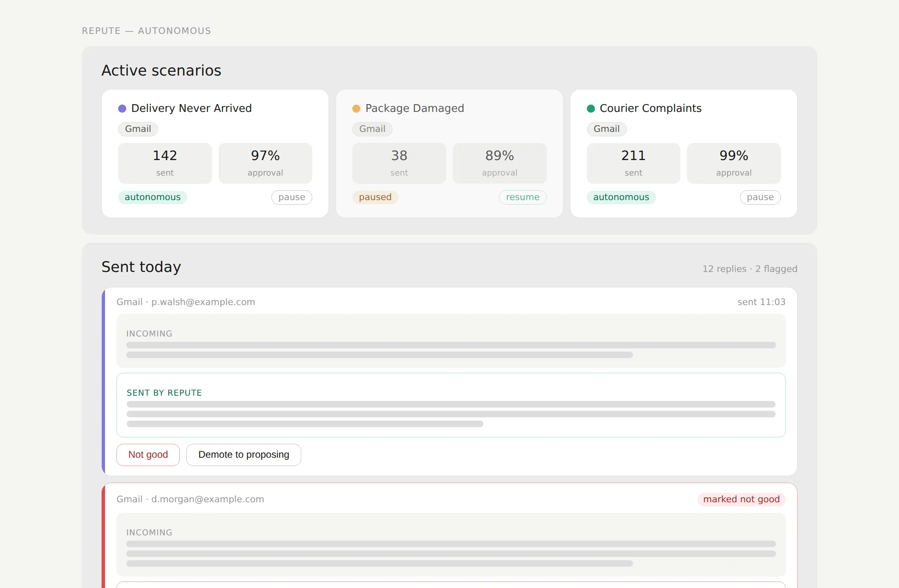Open INCOMING message from d.morgan
This screenshot has height=588, width=899.
[451, 545]
